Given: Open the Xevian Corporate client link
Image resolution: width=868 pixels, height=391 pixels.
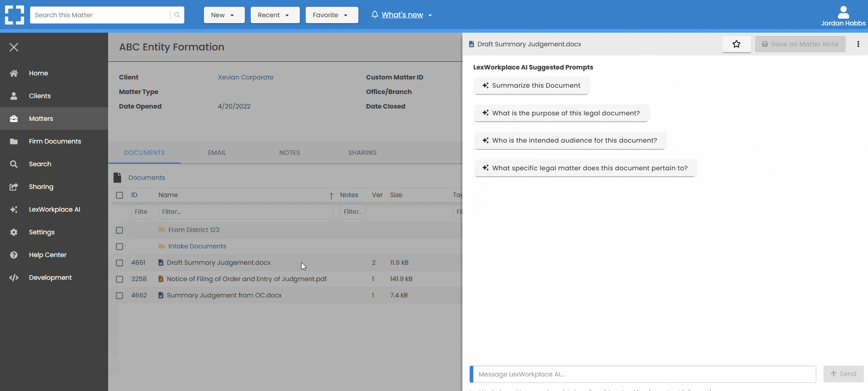Looking at the screenshot, I should pyautogui.click(x=246, y=77).
